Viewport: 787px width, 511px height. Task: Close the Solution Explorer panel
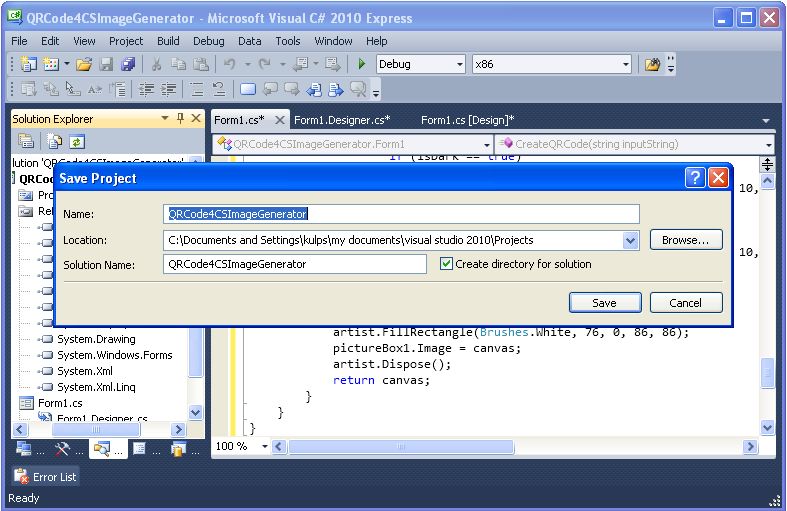[x=196, y=118]
